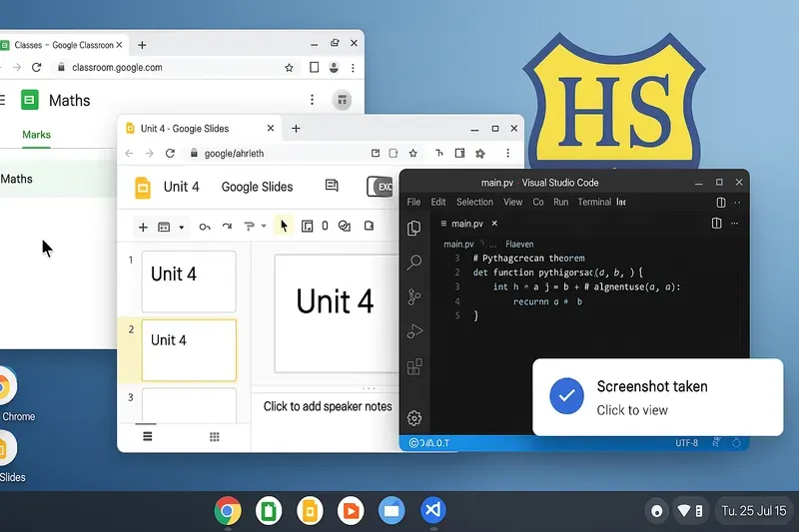This screenshot has height=532, width=799.
Task: Open the VS Code Manage gear icon
Action: click(x=414, y=418)
